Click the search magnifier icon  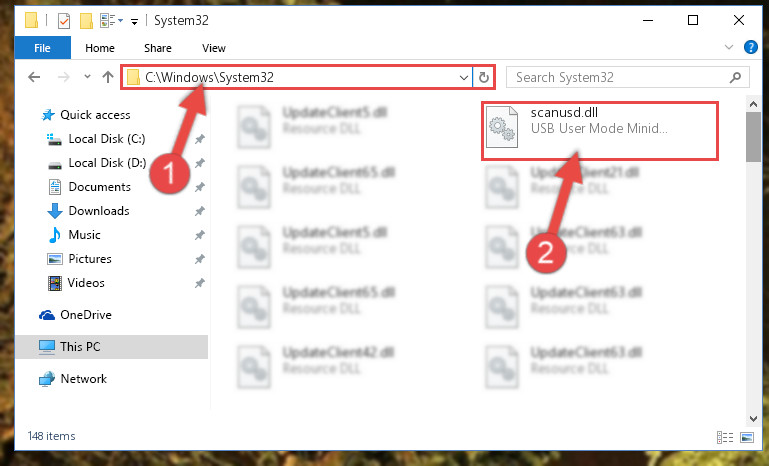click(735, 78)
